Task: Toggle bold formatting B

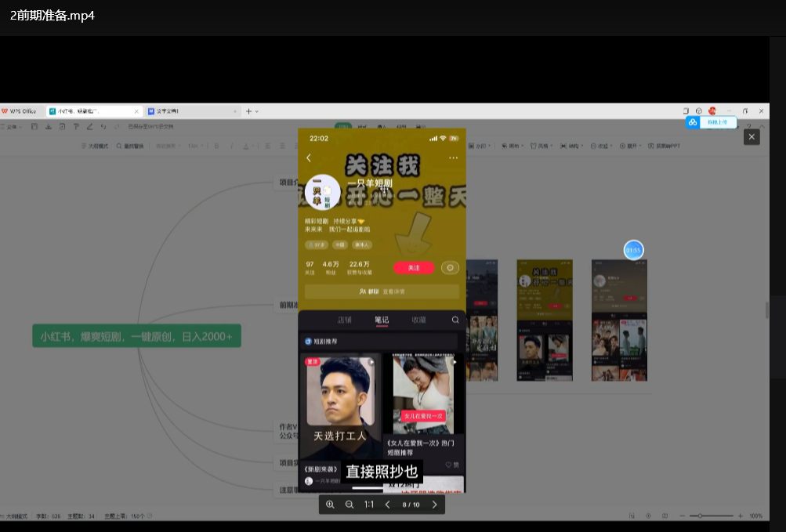Action: pos(216,146)
